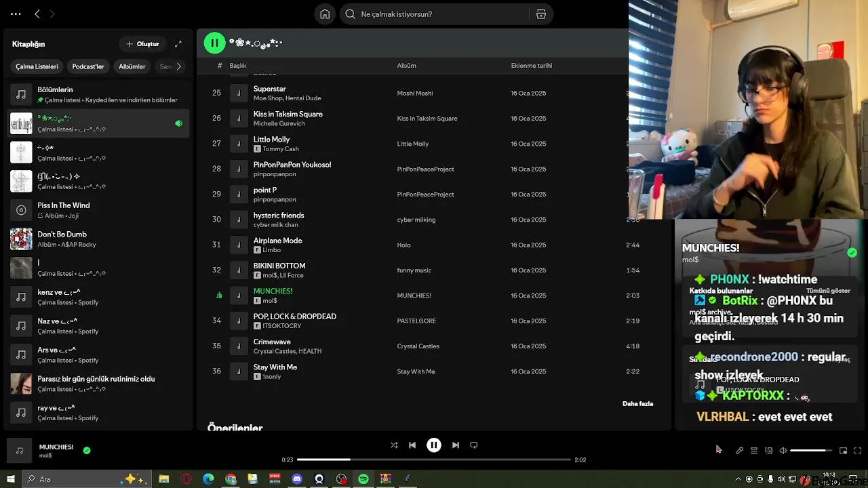This screenshot has width=868, height=488.
Task: Open connect to a device icon
Action: [768, 451]
